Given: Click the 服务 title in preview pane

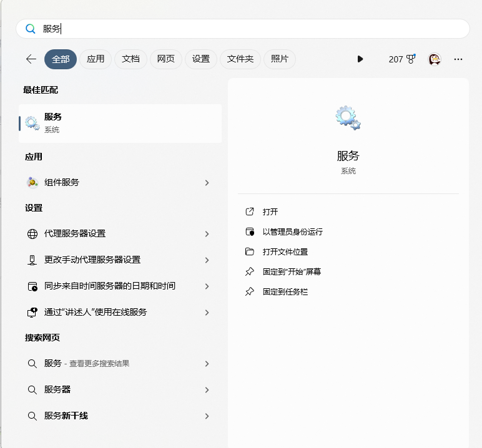Looking at the screenshot, I should [x=348, y=156].
